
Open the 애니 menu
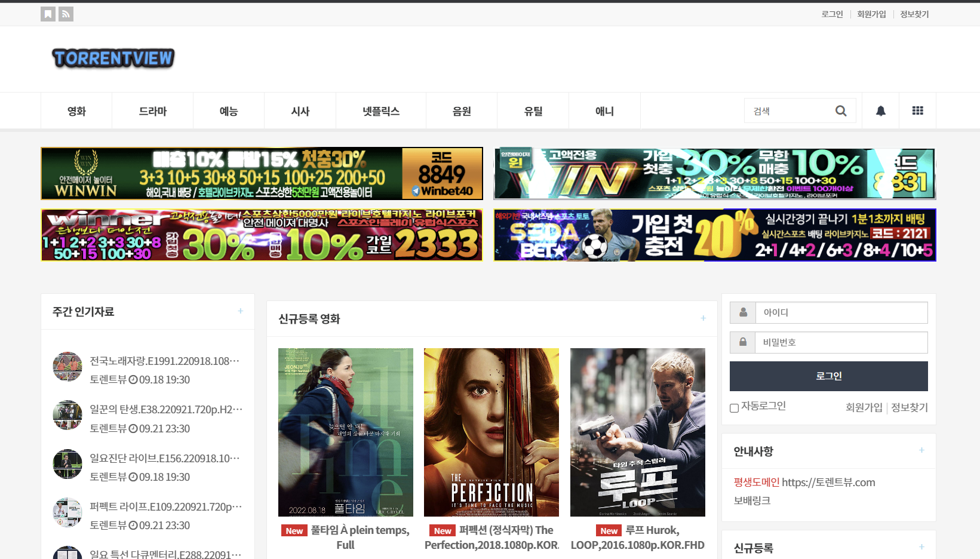tap(604, 110)
